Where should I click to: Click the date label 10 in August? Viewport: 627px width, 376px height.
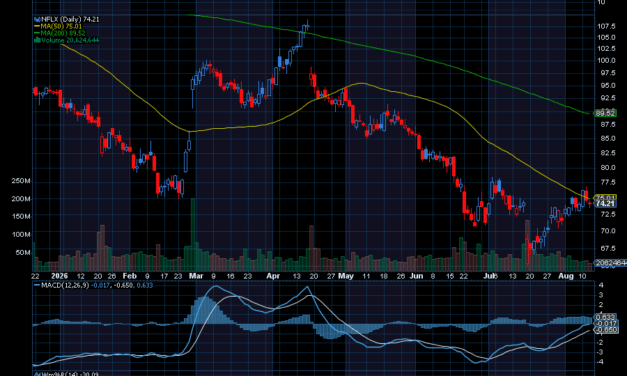583,276
